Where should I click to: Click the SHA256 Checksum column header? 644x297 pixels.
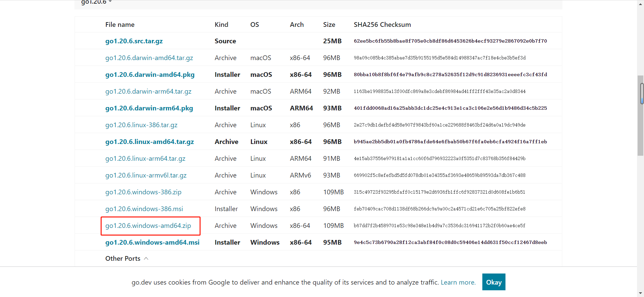pos(382,24)
